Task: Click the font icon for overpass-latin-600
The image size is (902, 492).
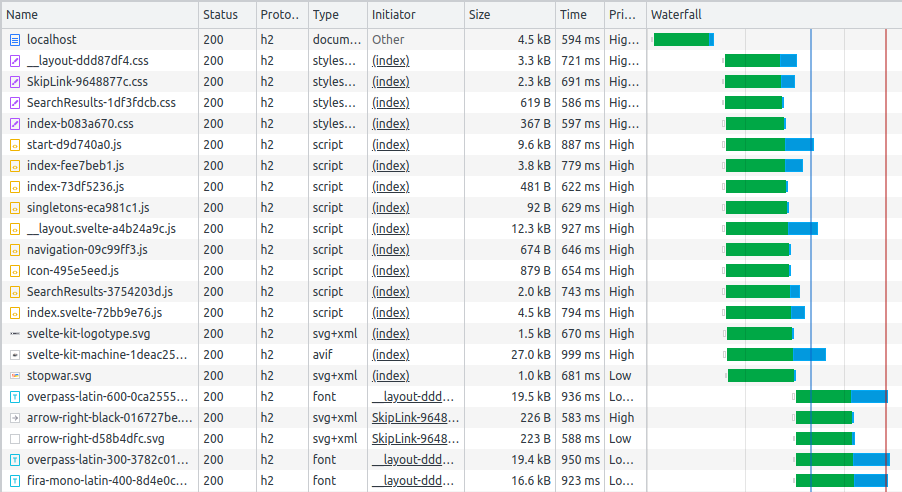Action: [x=15, y=396]
